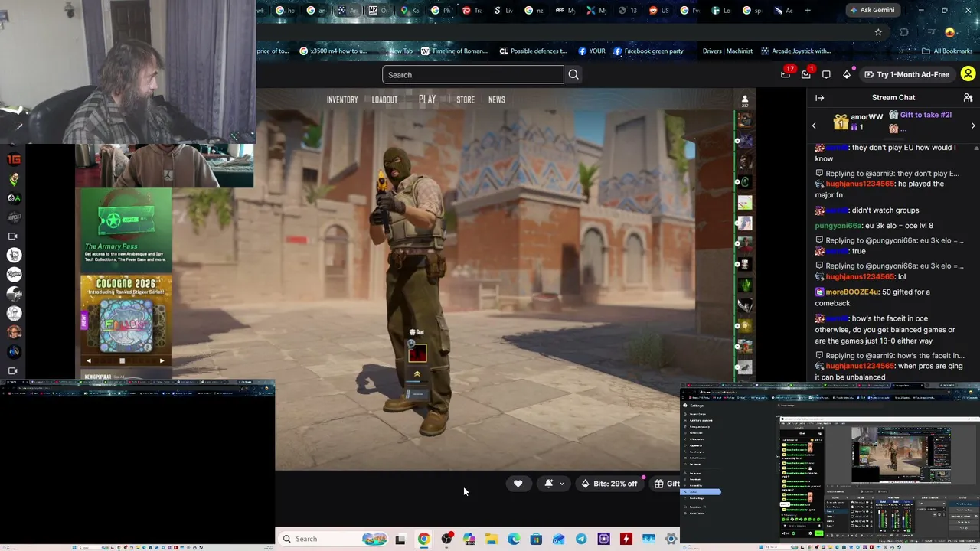Viewport: 980px width, 551px height.
Task: Click the Twitch search magnifier button
Action: (573, 74)
